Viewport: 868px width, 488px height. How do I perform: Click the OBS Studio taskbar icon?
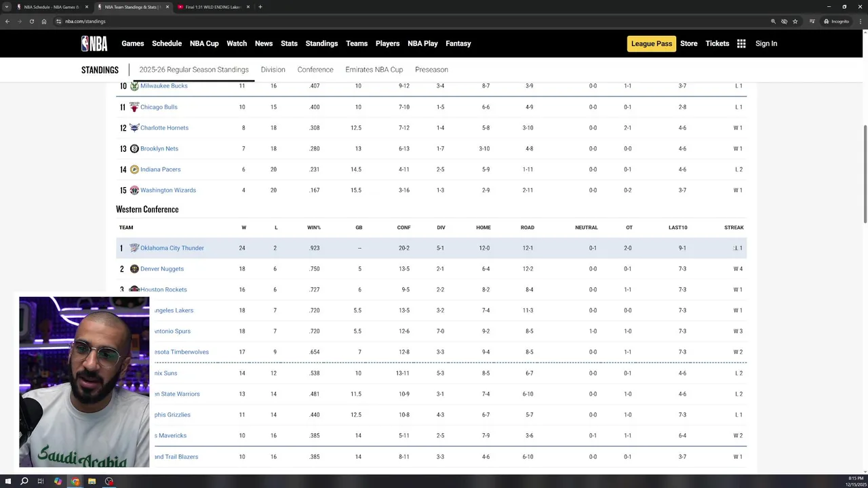coord(108,481)
